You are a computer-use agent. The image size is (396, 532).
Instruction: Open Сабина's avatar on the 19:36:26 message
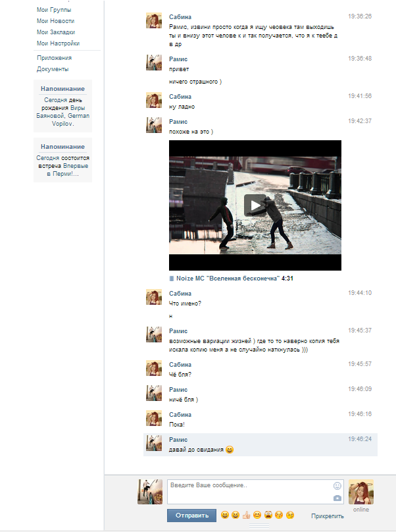[x=154, y=20]
